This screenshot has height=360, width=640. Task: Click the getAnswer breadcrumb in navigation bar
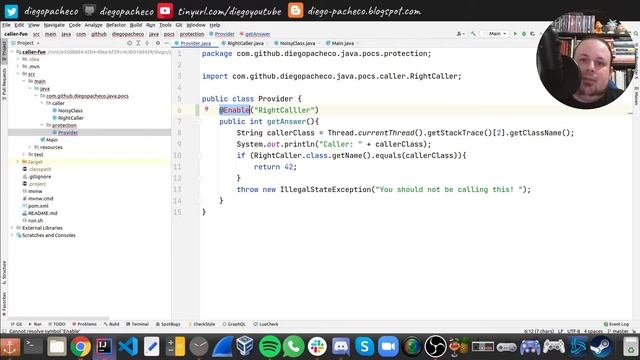click(255, 34)
